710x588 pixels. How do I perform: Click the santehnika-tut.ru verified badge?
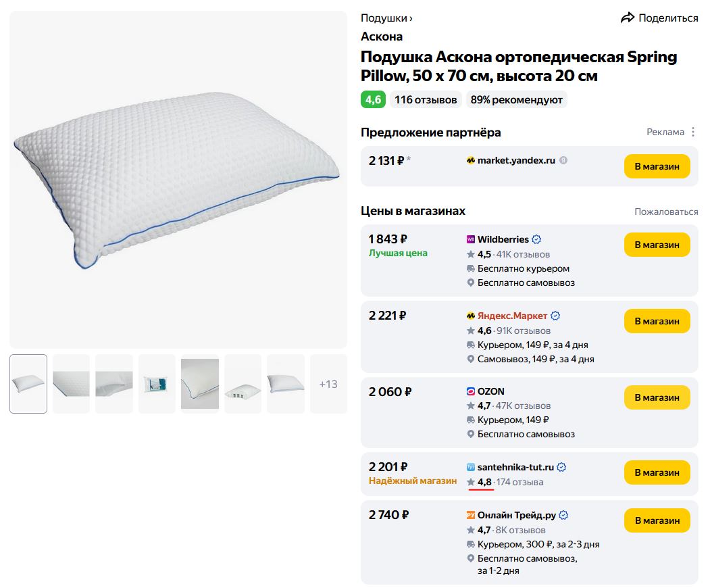pos(561,467)
